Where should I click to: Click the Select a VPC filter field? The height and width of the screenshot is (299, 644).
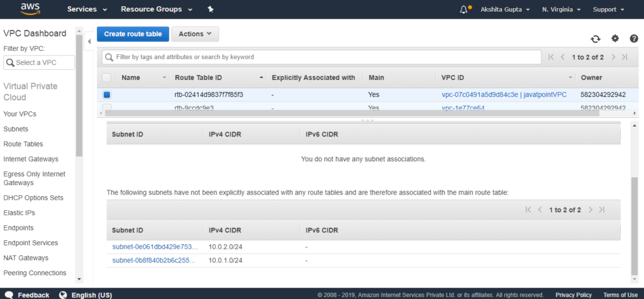tap(40, 62)
